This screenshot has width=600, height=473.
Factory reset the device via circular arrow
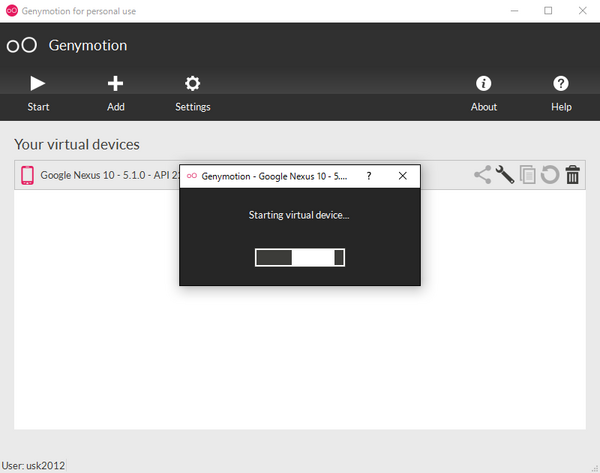(x=550, y=175)
